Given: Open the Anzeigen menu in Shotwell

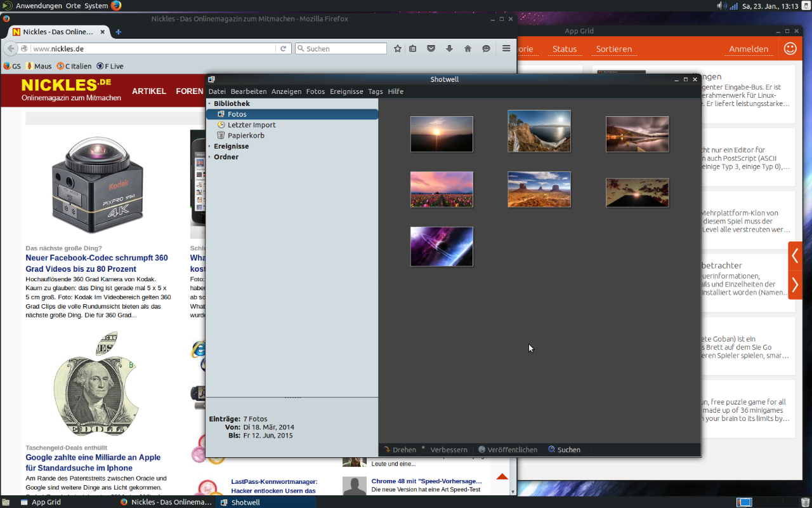Looking at the screenshot, I should [x=286, y=91].
